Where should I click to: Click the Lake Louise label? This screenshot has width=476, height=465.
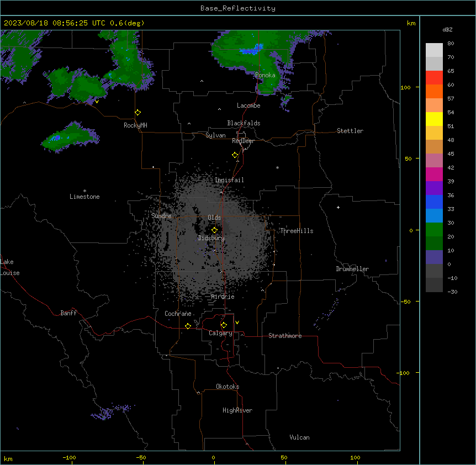tap(10, 267)
